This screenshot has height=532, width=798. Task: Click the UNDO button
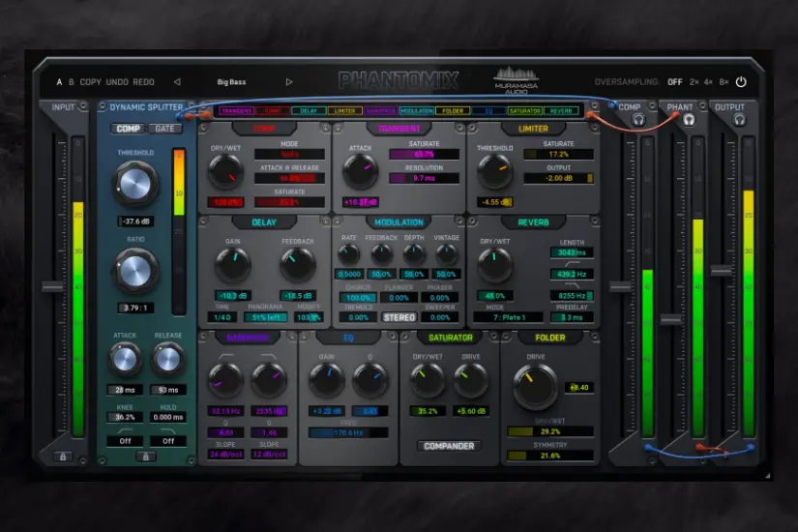[x=117, y=82]
